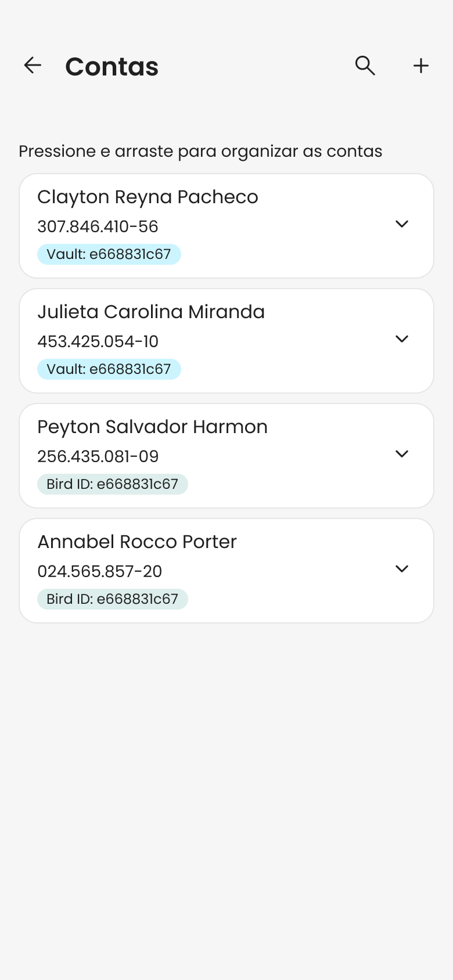Expand Clayton Reyna Pacheco account details

click(x=402, y=224)
